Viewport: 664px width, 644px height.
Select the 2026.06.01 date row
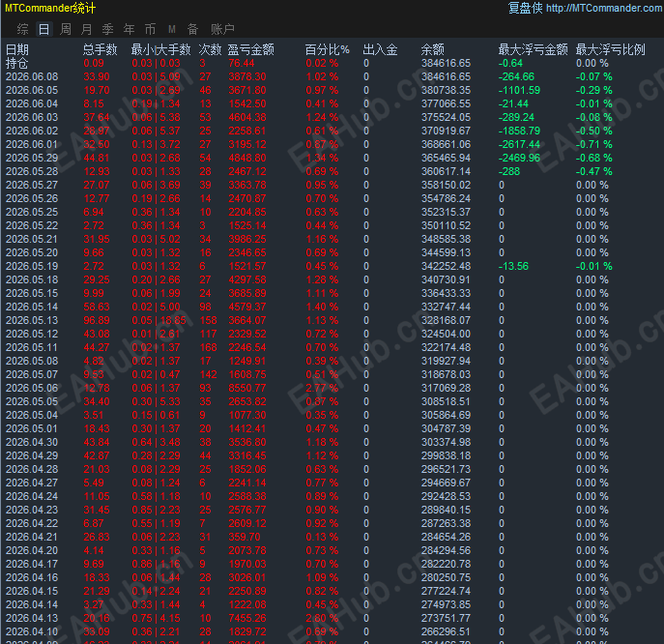point(32,144)
